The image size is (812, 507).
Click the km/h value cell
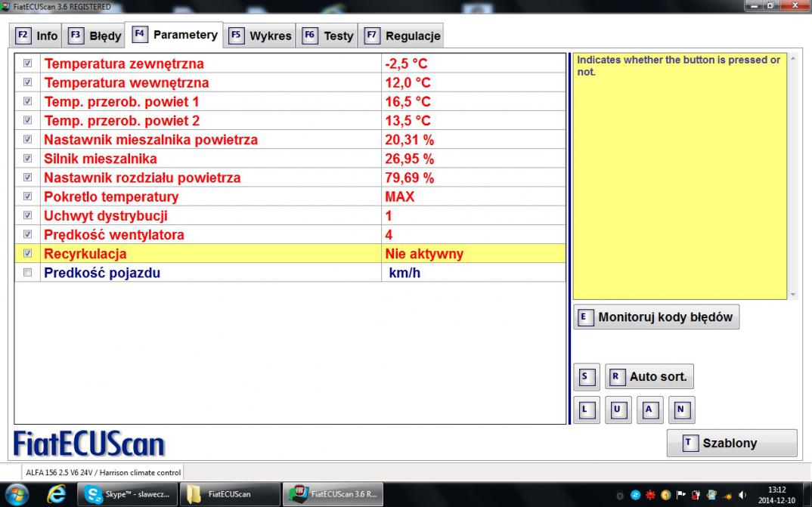pyautogui.click(x=473, y=273)
